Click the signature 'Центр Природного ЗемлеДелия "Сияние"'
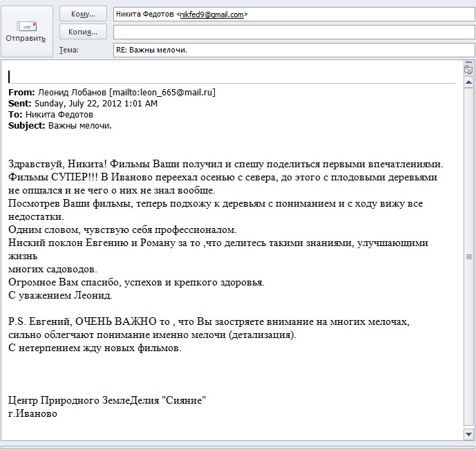 point(107,400)
